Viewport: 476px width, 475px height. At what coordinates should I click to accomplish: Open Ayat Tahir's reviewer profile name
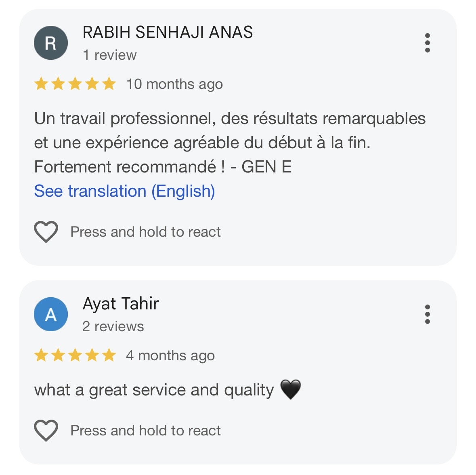[x=121, y=304]
